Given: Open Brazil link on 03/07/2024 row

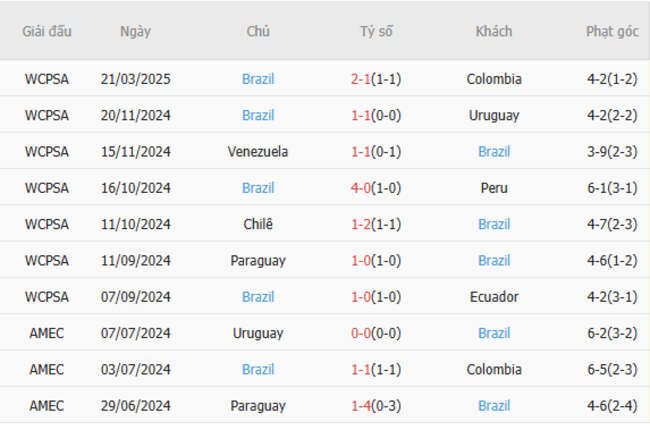Looking at the screenshot, I should click(258, 369).
